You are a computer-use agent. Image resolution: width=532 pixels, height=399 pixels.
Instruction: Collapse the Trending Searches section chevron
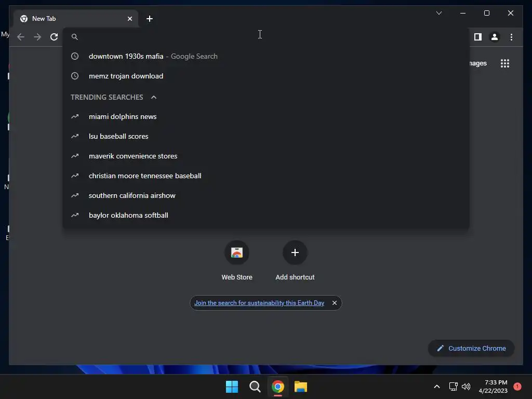(x=154, y=97)
